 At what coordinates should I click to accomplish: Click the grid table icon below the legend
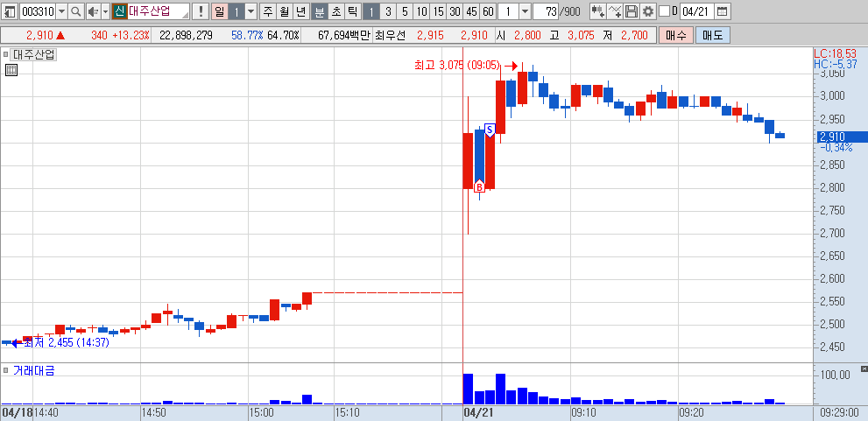click(x=11, y=70)
